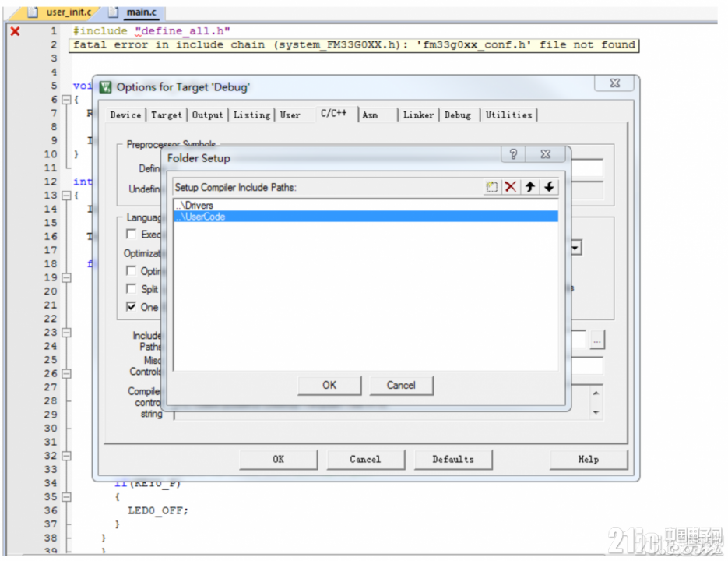
Task: Click LED0_OFF; in the code editor
Action: tap(158, 510)
